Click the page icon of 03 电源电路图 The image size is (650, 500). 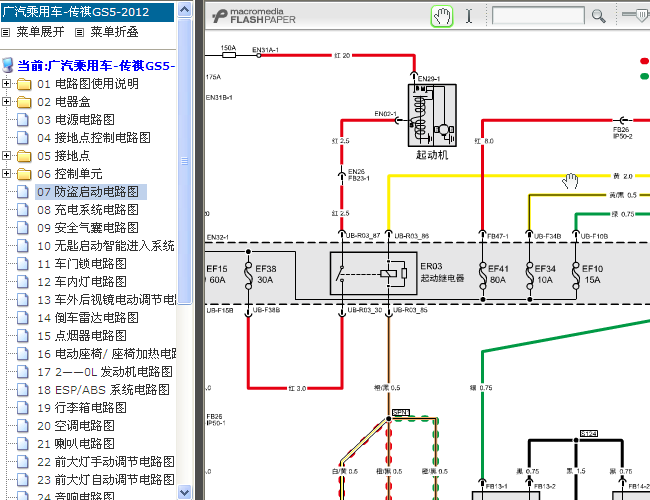point(23,120)
